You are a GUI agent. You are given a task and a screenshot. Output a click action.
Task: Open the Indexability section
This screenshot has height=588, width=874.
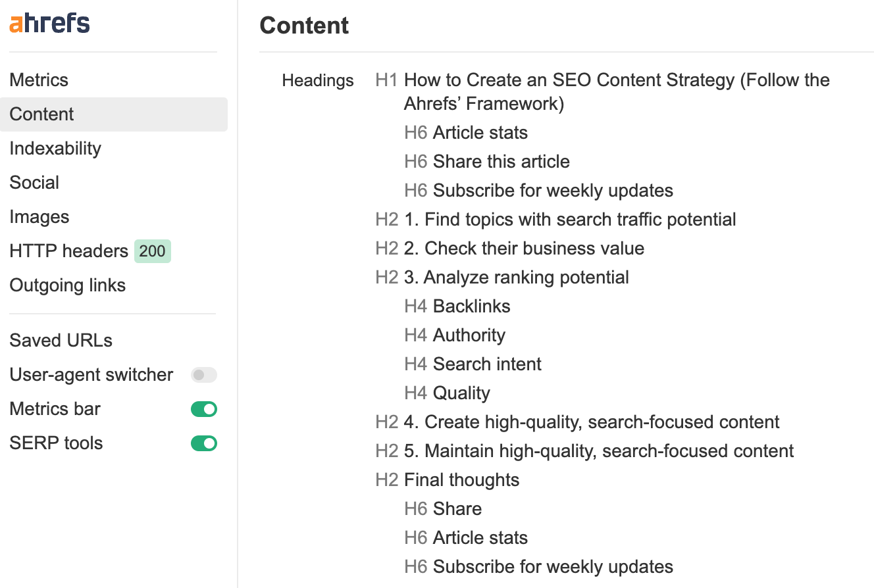pos(55,149)
